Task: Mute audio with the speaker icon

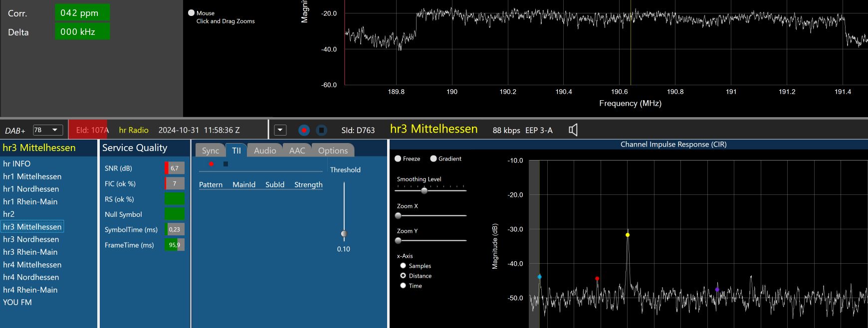Action: pos(573,130)
